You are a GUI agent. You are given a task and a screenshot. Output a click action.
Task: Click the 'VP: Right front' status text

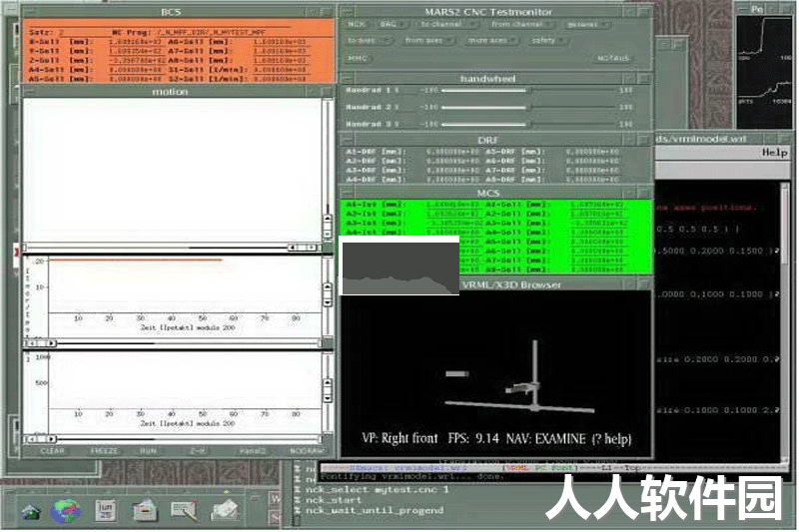pos(399,438)
